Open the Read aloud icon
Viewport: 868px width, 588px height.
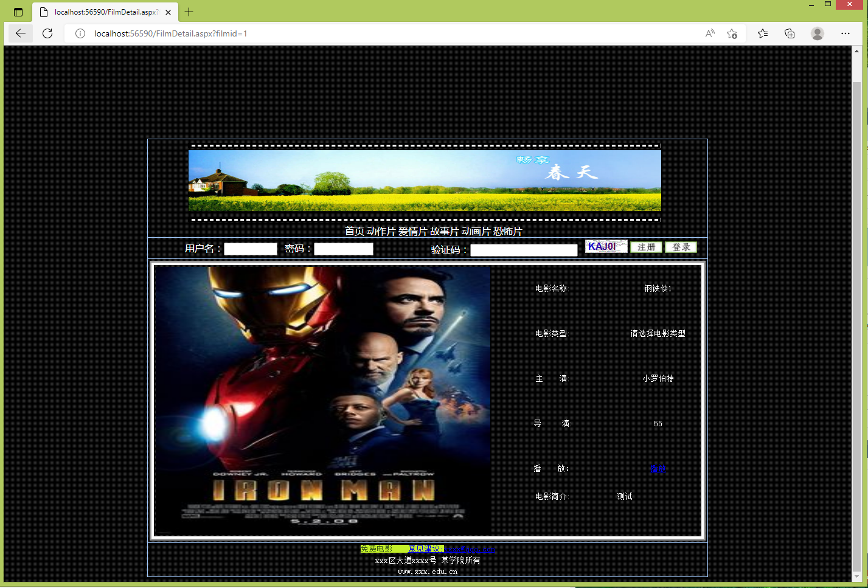coord(710,33)
